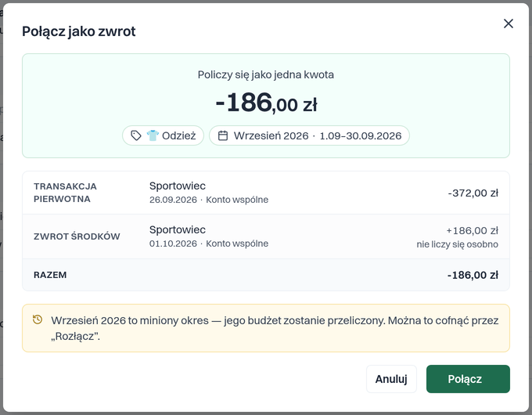Click the +186,00 zł refund amount
Image resolution: width=532 pixels, height=415 pixels.
(473, 230)
